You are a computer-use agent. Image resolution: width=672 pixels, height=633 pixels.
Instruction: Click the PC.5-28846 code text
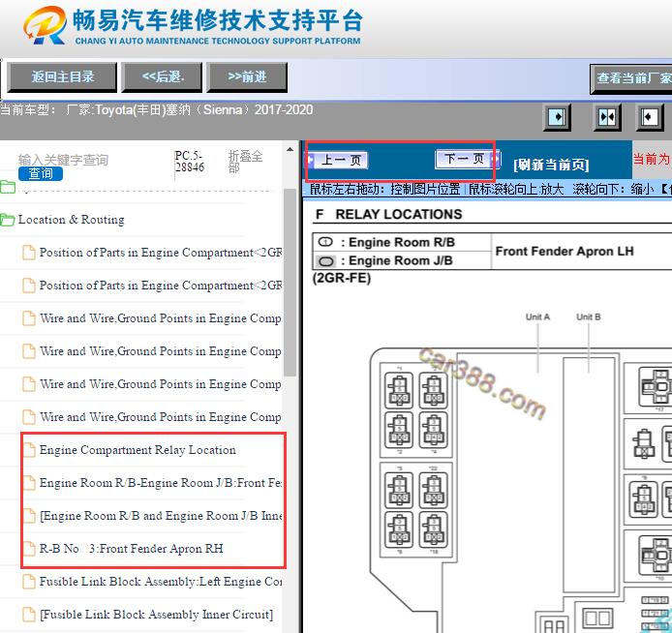coord(189,161)
